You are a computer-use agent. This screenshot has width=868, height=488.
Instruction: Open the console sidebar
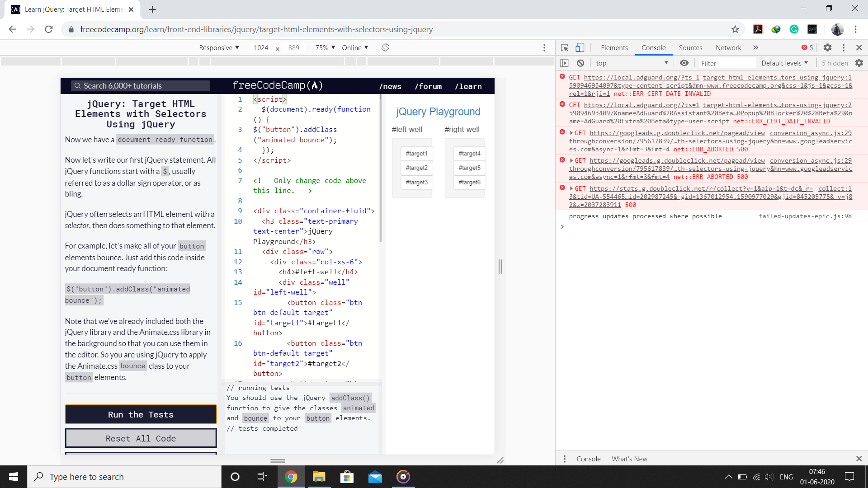(x=565, y=63)
